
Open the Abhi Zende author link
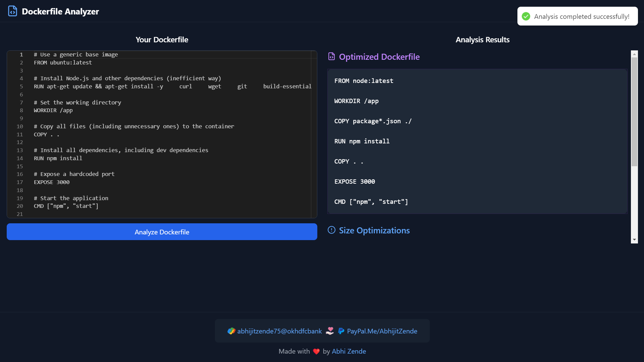[x=349, y=351]
